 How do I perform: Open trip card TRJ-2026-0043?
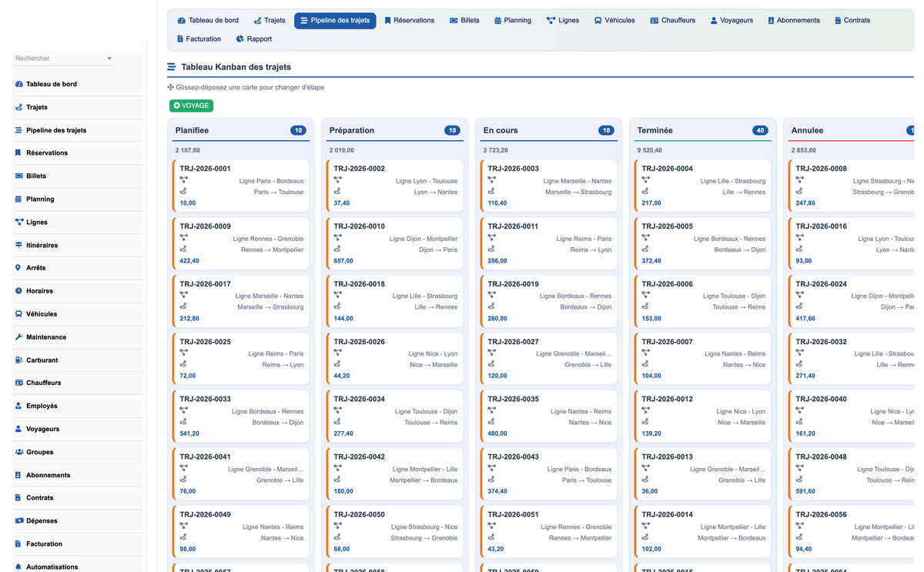point(549,474)
